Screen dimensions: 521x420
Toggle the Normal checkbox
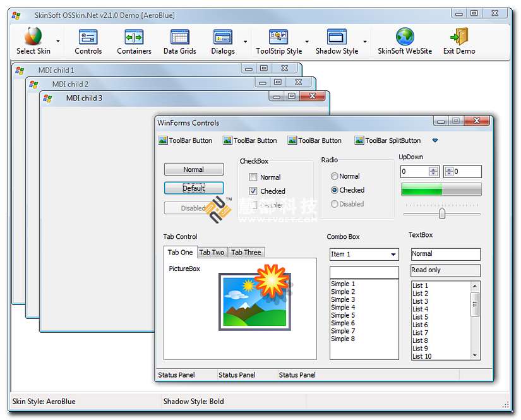[253, 177]
